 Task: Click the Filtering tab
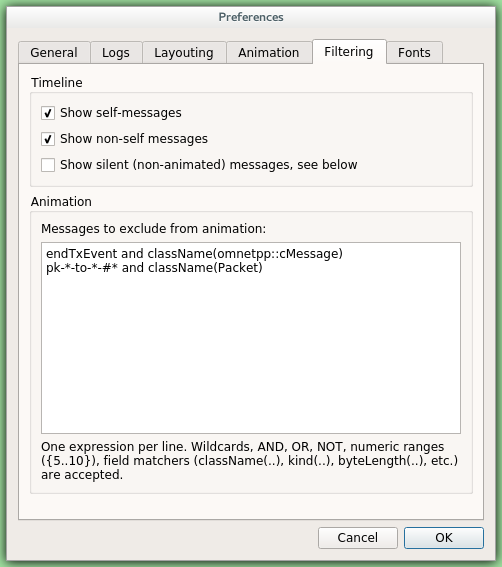349,52
